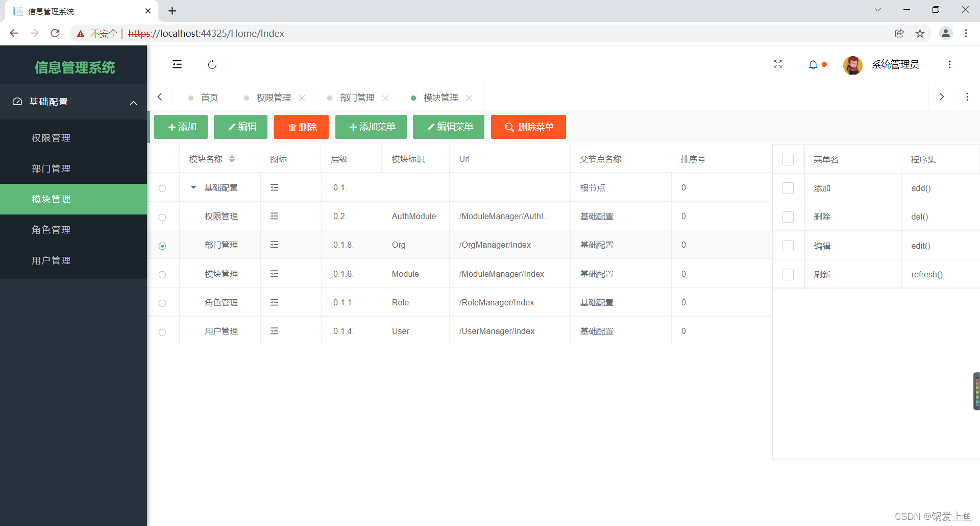The height and width of the screenshot is (526, 980).
Task: Reload page with browser reload button
Action: tap(55, 33)
